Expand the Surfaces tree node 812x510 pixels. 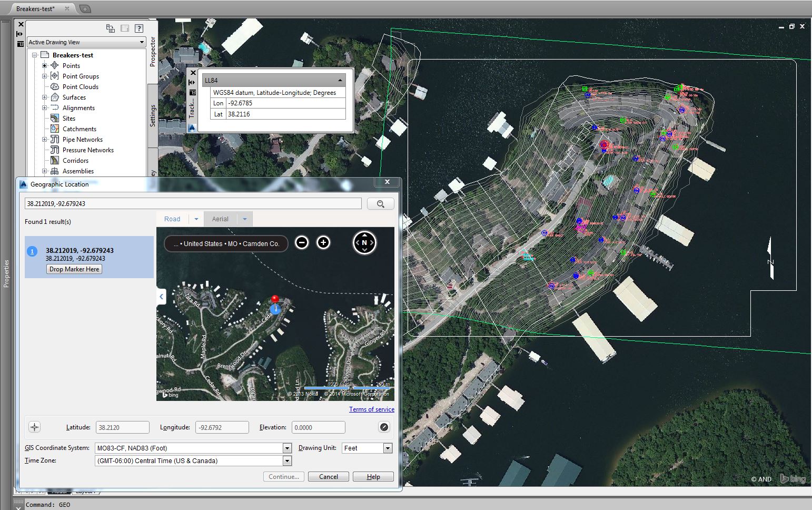point(45,97)
